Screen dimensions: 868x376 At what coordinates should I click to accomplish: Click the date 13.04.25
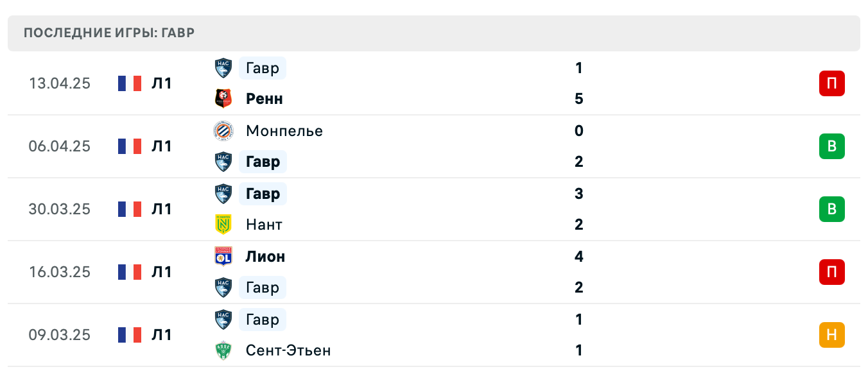coord(60,83)
